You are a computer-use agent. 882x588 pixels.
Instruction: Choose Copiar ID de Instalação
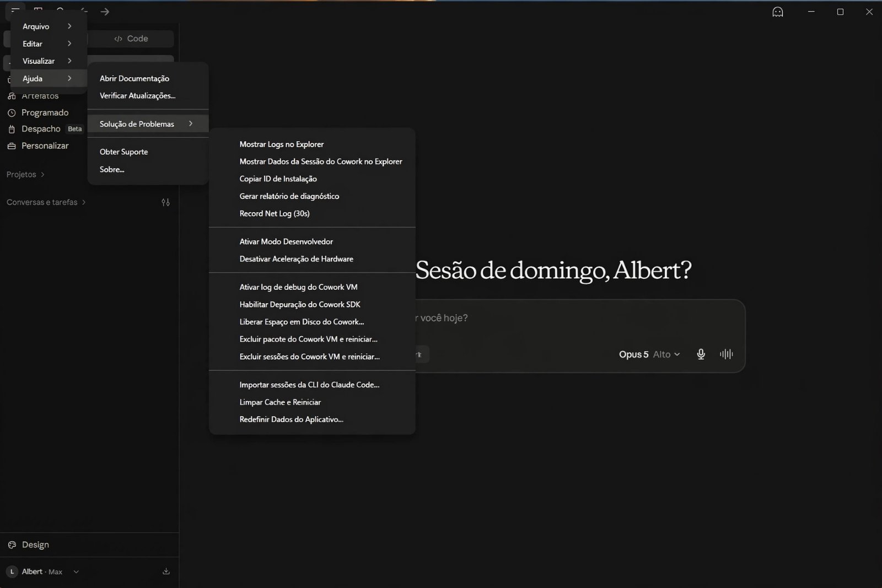[312, 179]
